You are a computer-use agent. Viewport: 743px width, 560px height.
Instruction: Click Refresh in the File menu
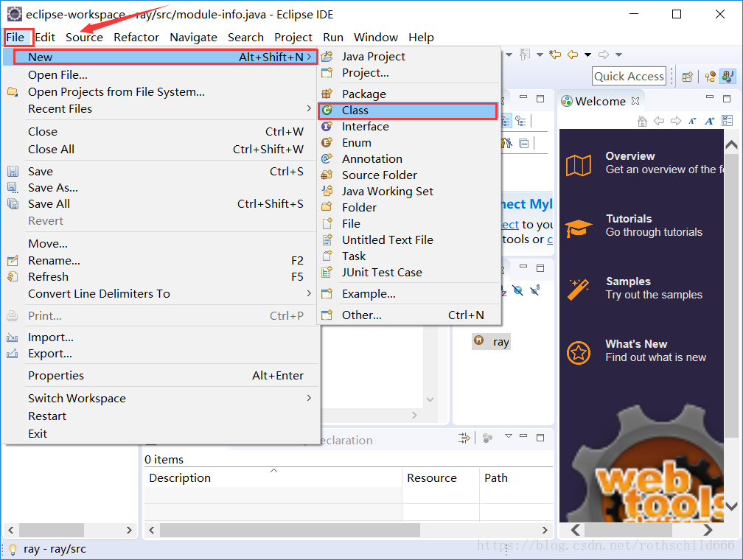pyautogui.click(x=161, y=276)
